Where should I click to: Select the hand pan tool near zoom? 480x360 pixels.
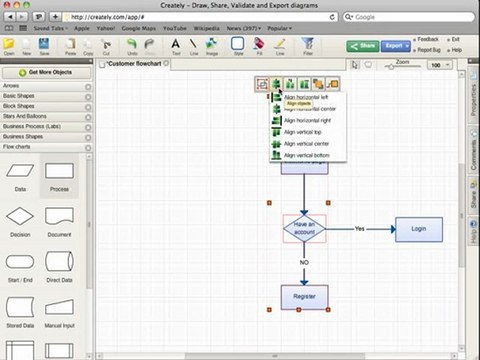[368, 65]
